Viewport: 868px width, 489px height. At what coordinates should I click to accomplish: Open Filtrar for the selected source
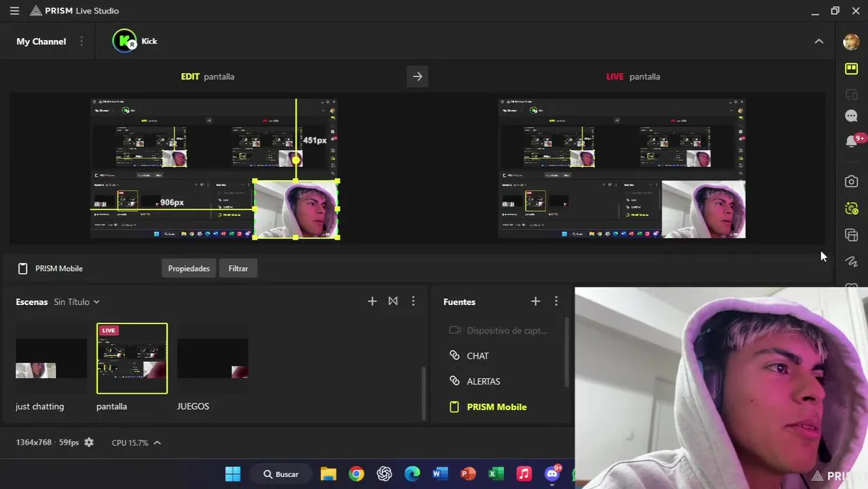[238, 268]
